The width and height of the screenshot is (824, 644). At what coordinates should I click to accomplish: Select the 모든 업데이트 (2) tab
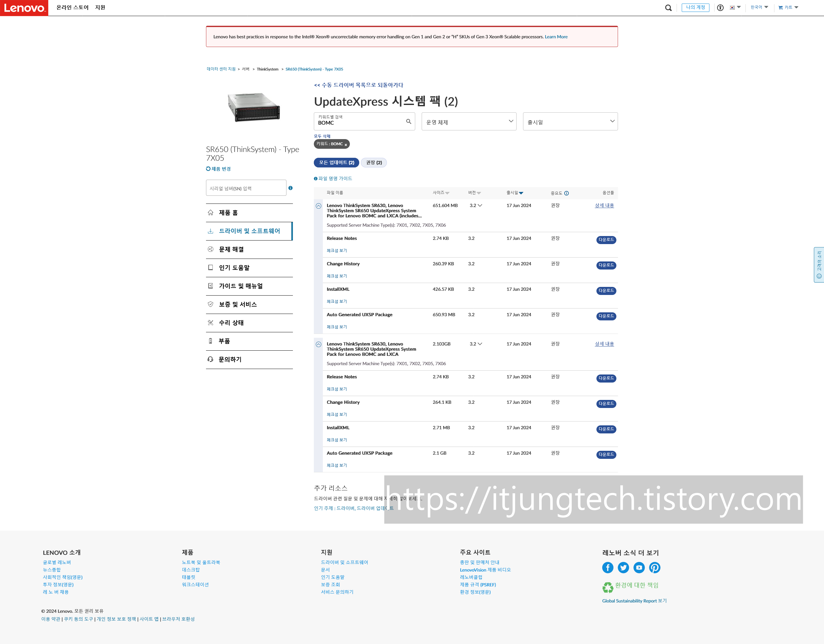tap(336, 162)
